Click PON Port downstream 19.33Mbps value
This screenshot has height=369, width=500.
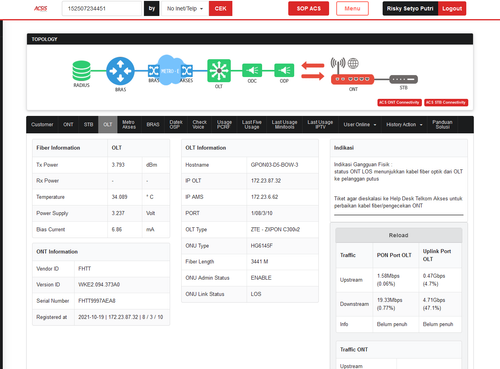pyautogui.click(x=390, y=300)
